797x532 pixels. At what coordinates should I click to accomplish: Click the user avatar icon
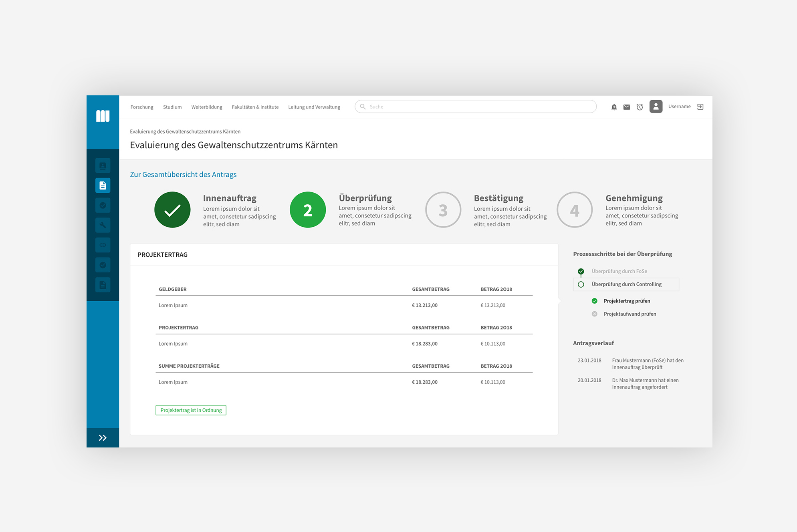pyautogui.click(x=656, y=107)
